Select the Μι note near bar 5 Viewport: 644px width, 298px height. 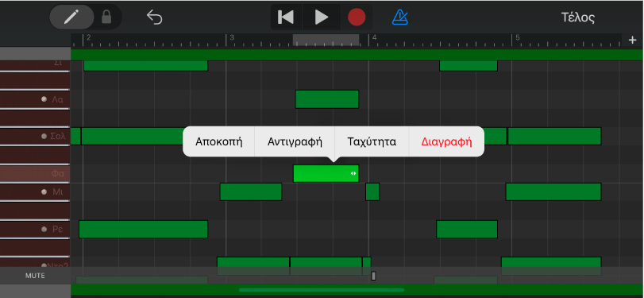coord(553,192)
